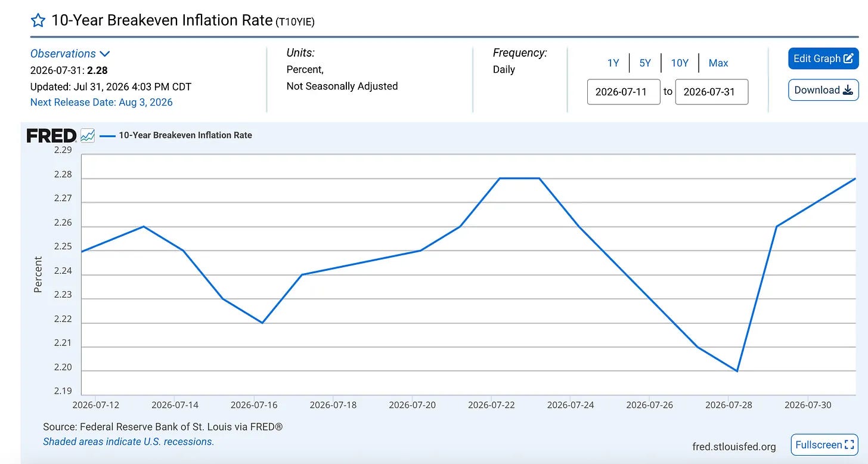Image resolution: width=868 pixels, height=464 pixels.
Task: Click the 2026-07-16 x-axis label
Action: [254, 405]
